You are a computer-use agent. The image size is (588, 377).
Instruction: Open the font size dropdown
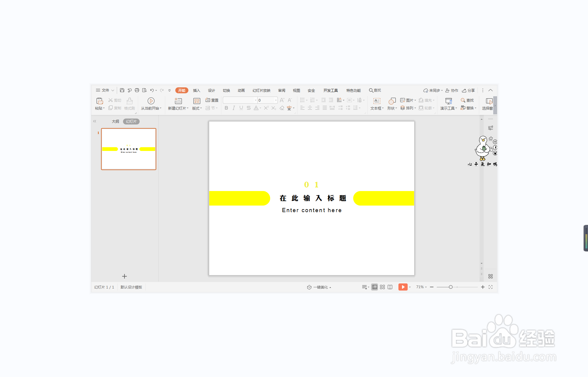pyautogui.click(x=276, y=100)
